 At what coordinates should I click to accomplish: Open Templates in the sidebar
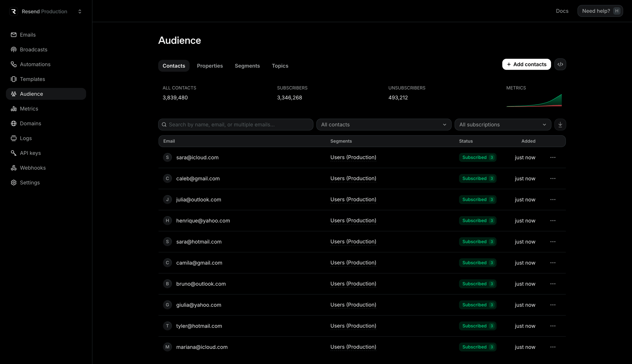(x=46, y=79)
